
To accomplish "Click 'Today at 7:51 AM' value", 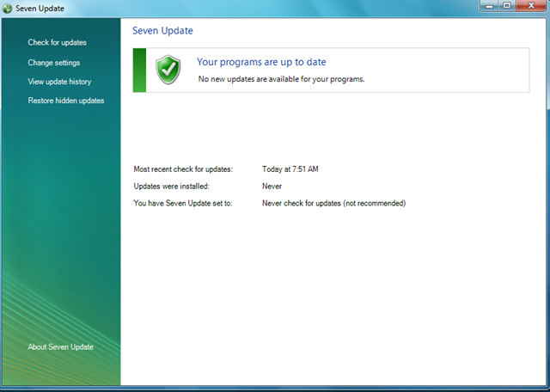I will pyautogui.click(x=290, y=169).
